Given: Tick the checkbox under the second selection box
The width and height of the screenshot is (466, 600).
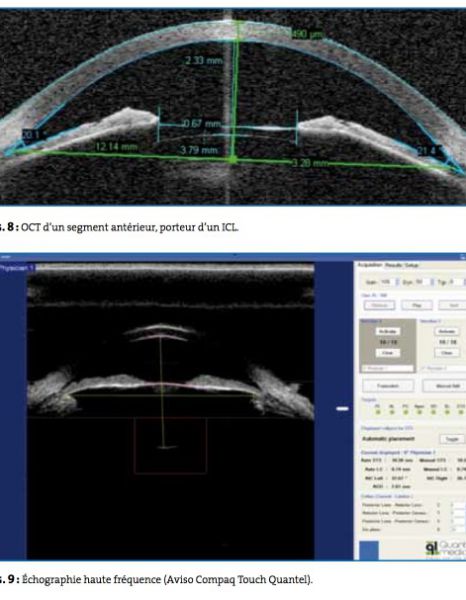Looking at the screenshot, I should click(x=424, y=368).
